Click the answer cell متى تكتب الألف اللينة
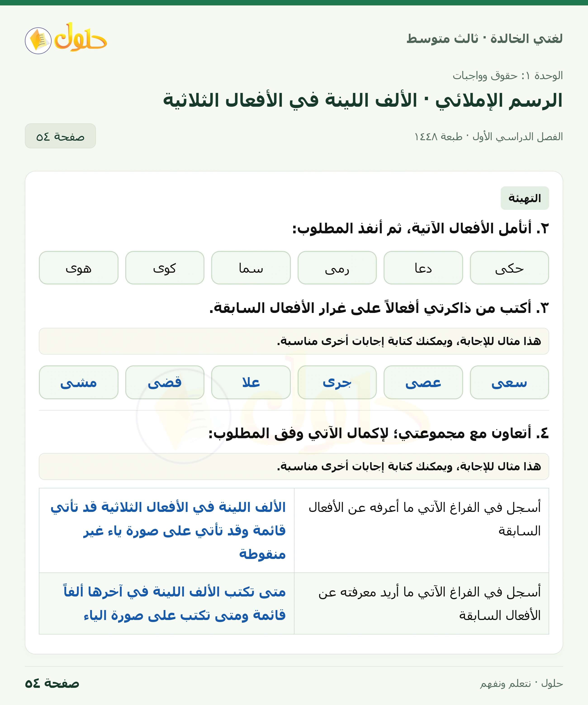The image size is (588, 705). click(x=167, y=603)
